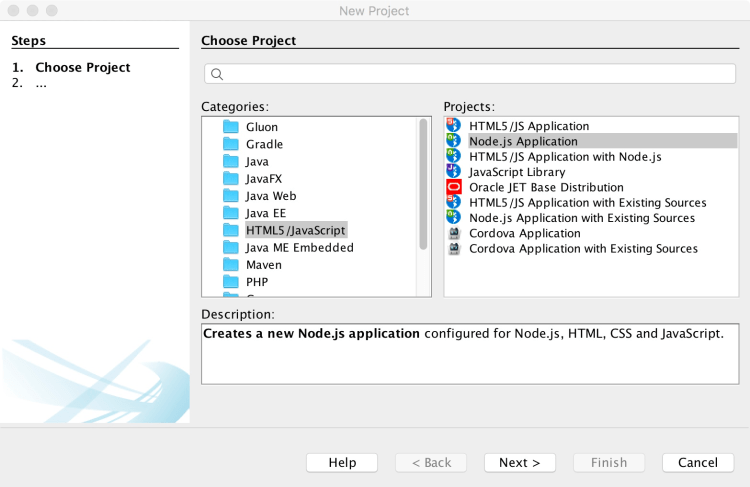Select Node.js Application project row

pyautogui.click(x=602, y=141)
